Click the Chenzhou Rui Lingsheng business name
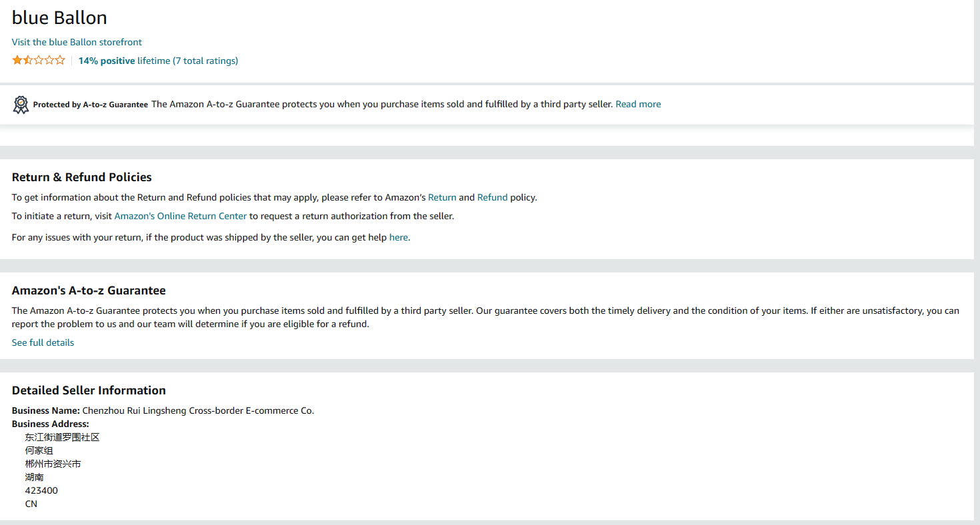The image size is (980, 525). pyautogui.click(x=198, y=410)
